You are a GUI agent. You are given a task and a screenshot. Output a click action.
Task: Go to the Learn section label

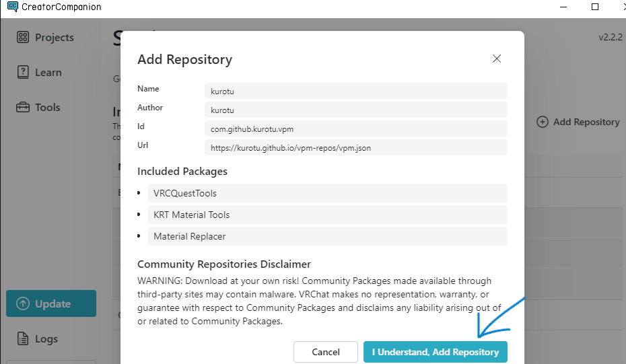click(x=48, y=72)
